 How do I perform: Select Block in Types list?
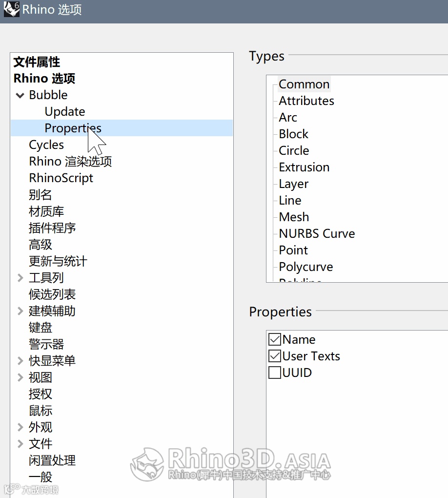pyautogui.click(x=293, y=134)
